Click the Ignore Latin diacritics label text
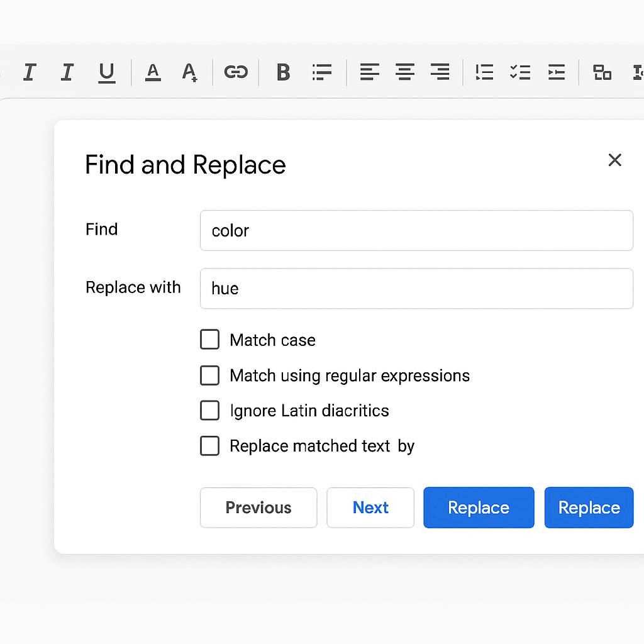This screenshot has width=644, height=644. tap(309, 411)
